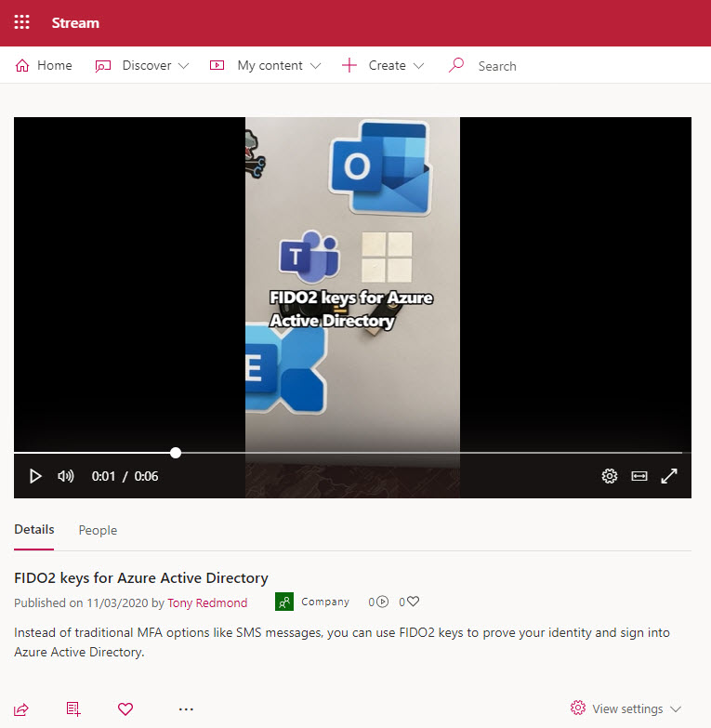
Task: Toggle theater mode on the player
Action: pos(639,476)
